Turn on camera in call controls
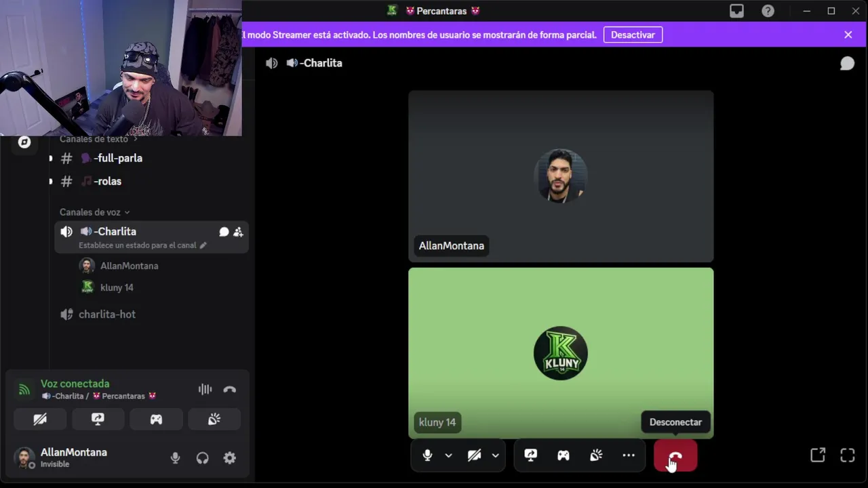This screenshot has height=488, width=868. coord(474,455)
